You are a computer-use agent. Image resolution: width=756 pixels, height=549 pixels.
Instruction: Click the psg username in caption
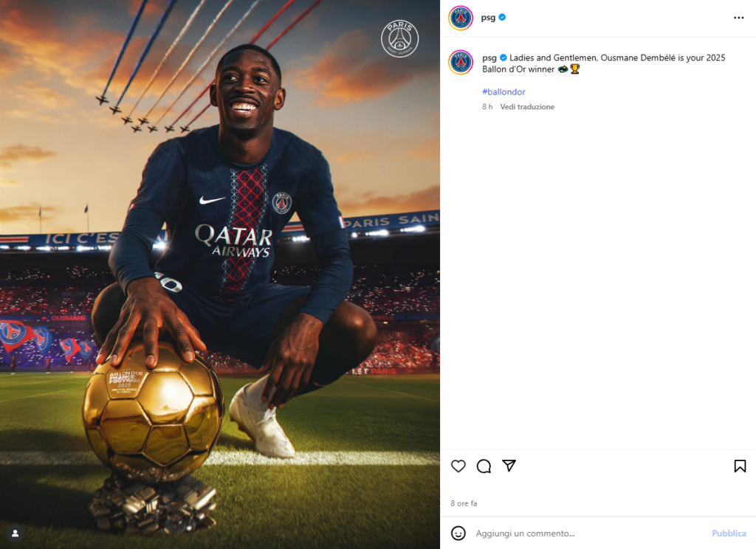pos(489,58)
